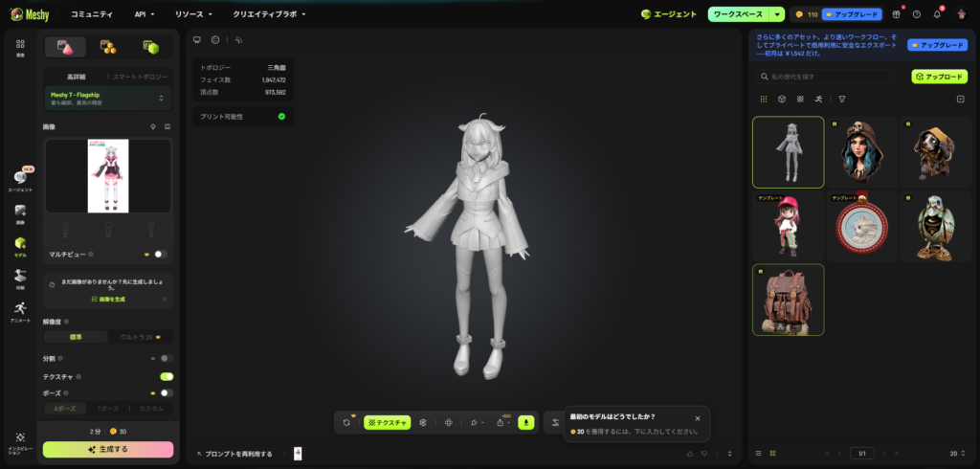This screenshot has width=980, height=469.
Task: Open the notifications bell icon
Action: pyautogui.click(x=937, y=14)
